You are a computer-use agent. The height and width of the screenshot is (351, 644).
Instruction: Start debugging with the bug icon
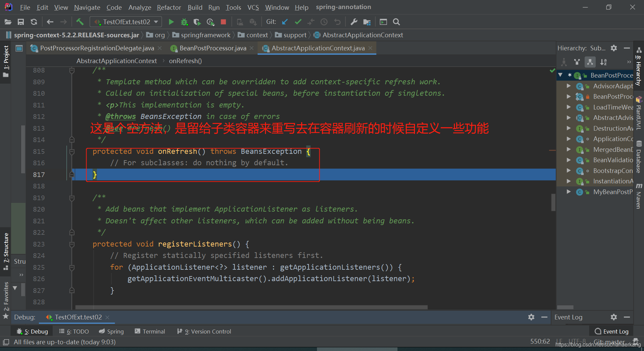point(184,22)
